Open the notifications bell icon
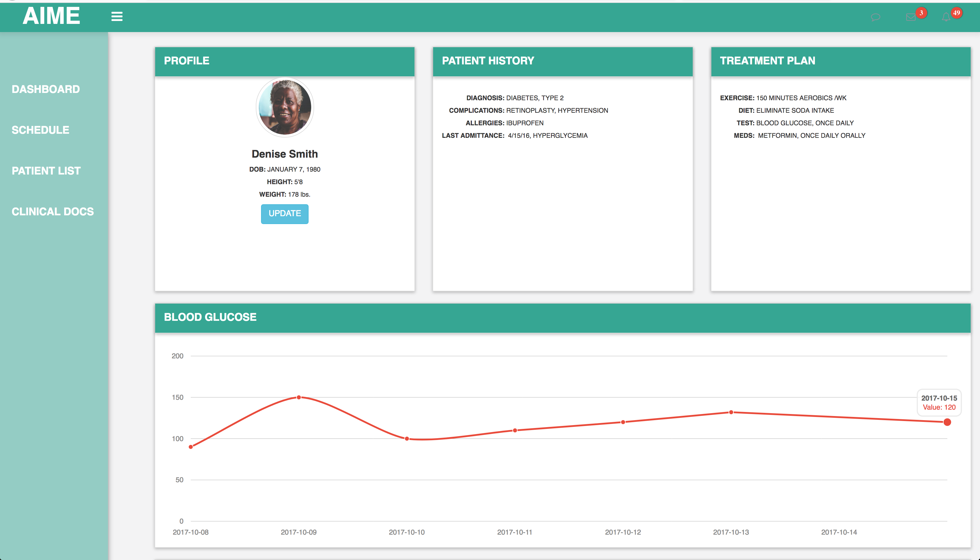980x560 pixels. pos(946,17)
